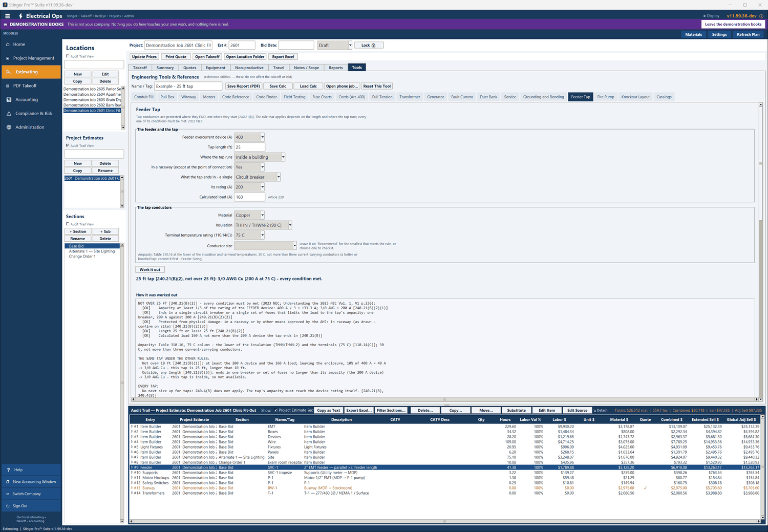The image size is (768, 532).
Task: Click Save Report (PDF) button
Action: (244, 86)
